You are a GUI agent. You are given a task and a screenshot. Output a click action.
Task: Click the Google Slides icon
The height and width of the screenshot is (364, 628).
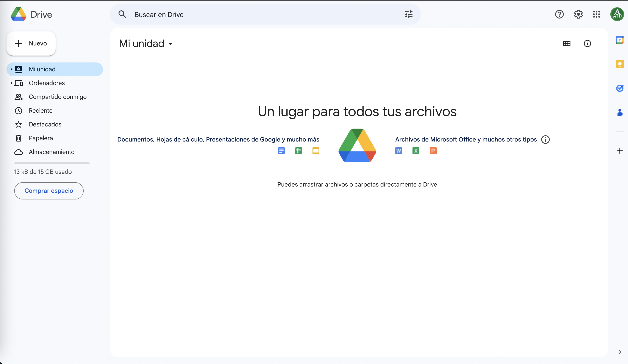point(316,151)
